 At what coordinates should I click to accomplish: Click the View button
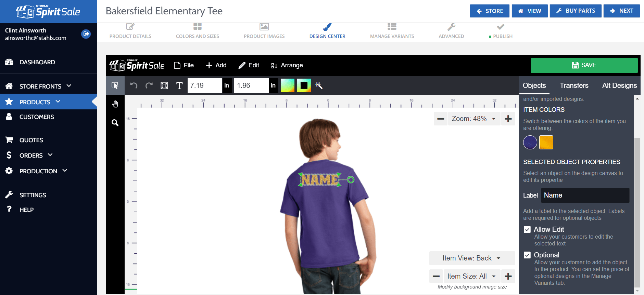[530, 11]
